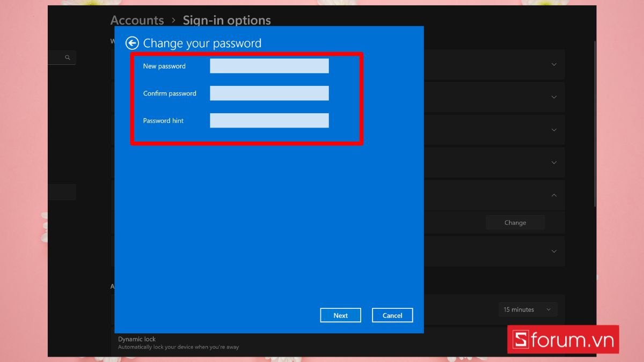Screen dimensions: 644x362
Task: Select the Password hint input box
Action: [269, 121]
